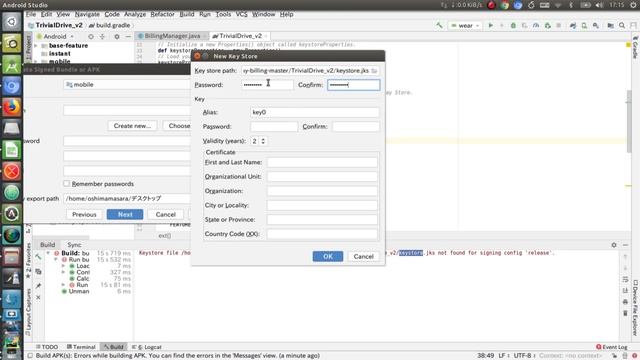The width and height of the screenshot is (640, 360).
Task: Expand the Loac task node in Build tree
Action: [63, 266]
